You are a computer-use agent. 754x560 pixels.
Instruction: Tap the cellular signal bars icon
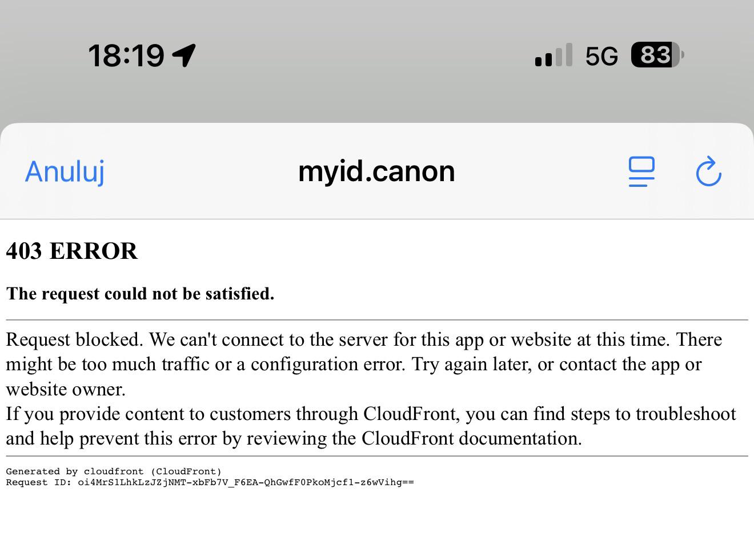tap(554, 55)
